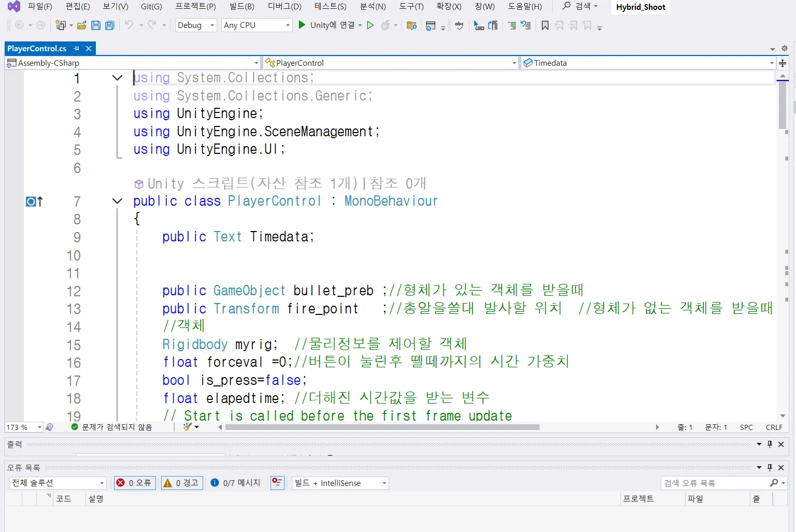The height and width of the screenshot is (532, 796).
Task: Open the Git(G) menu
Action: click(x=151, y=7)
